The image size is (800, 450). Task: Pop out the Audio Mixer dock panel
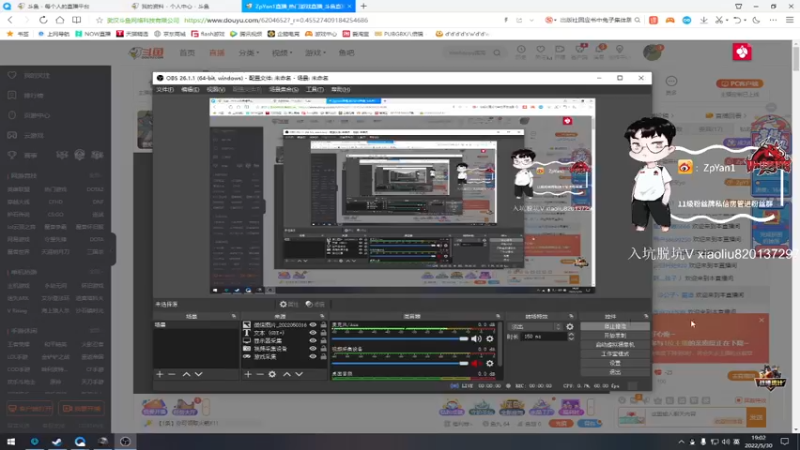pyautogui.click(x=498, y=316)
